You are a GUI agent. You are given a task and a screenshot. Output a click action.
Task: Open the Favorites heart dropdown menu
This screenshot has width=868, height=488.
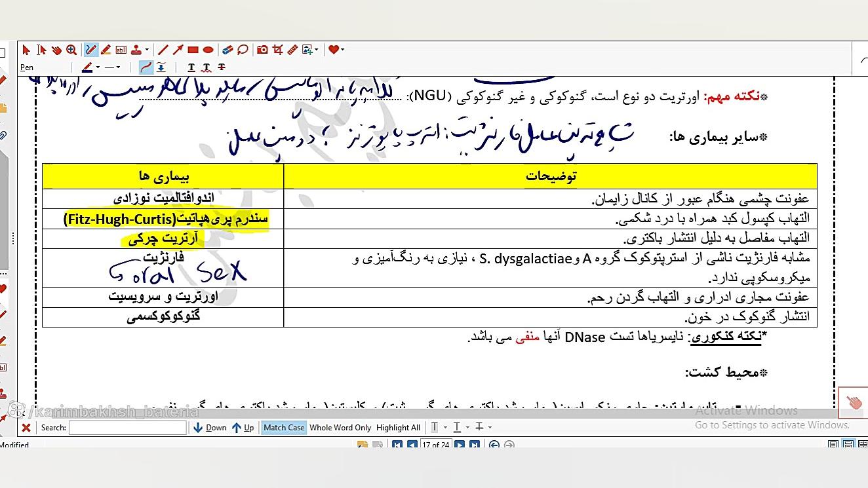344,50
